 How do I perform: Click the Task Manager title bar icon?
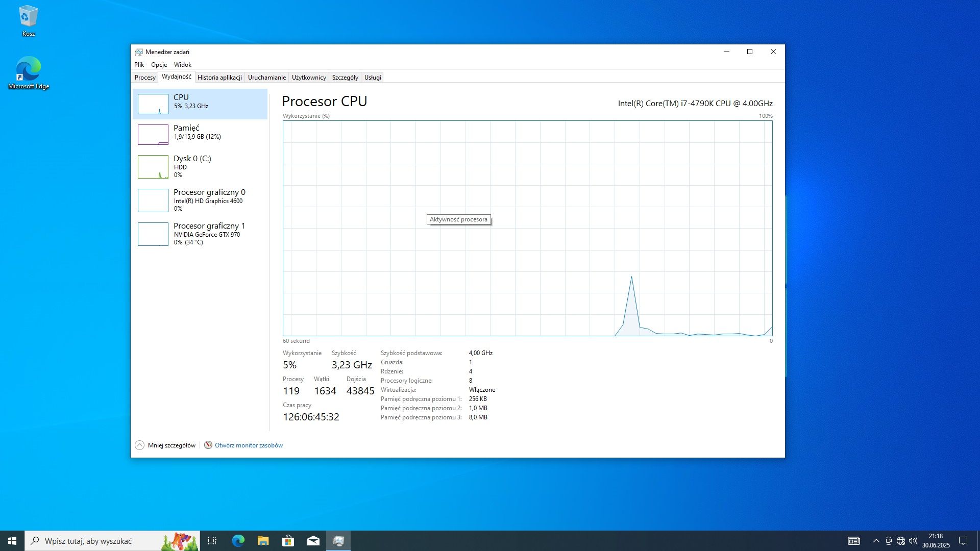[138, 52]
